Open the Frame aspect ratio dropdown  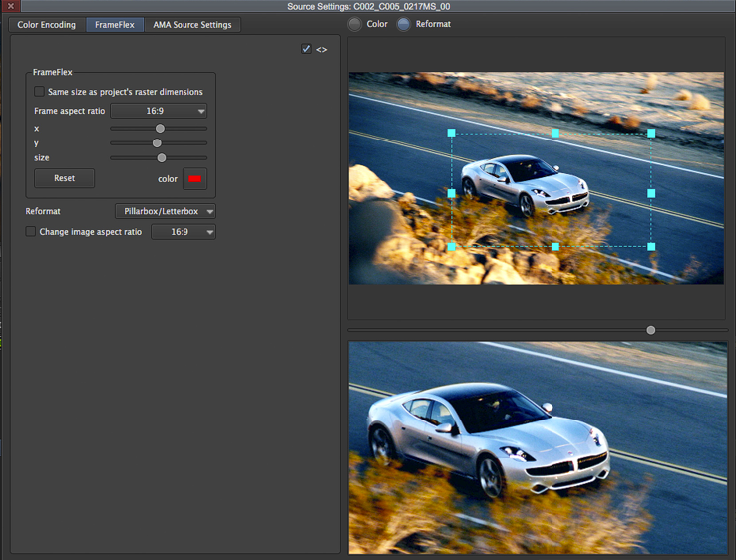159,112
